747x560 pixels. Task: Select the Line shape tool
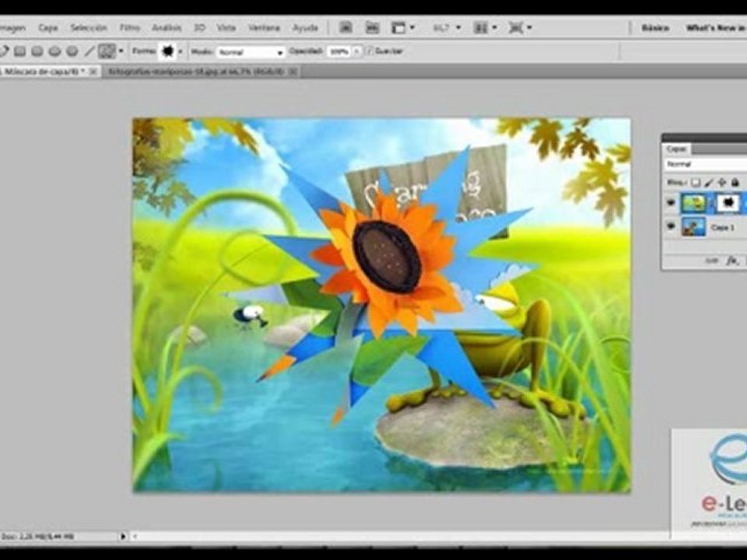pos(89,51)
